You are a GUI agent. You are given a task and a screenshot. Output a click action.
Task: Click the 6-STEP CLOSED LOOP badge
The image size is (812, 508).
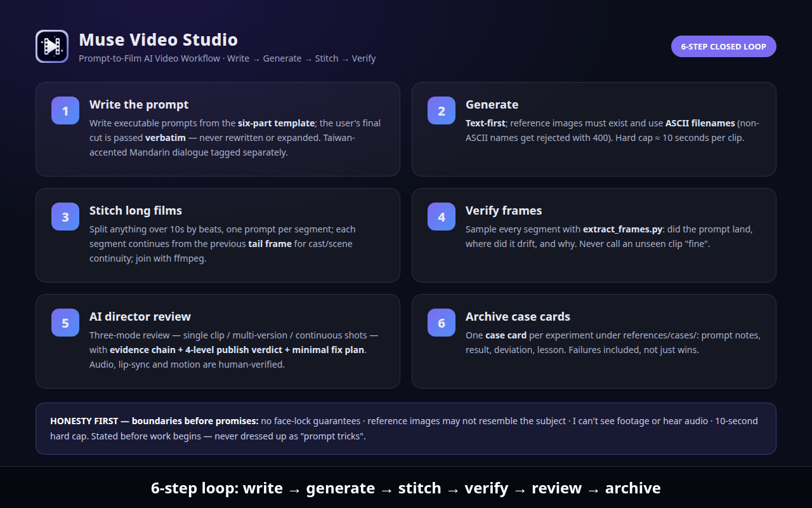coord(723,46)
